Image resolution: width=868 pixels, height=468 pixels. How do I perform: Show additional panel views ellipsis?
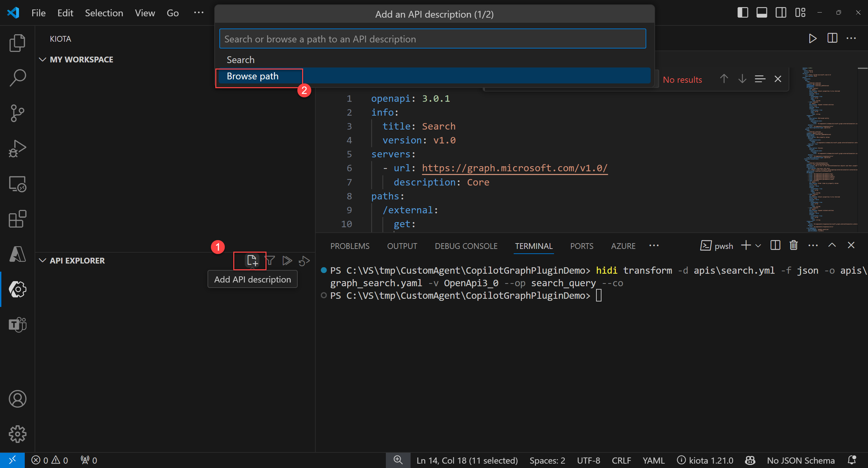[654, 246]
